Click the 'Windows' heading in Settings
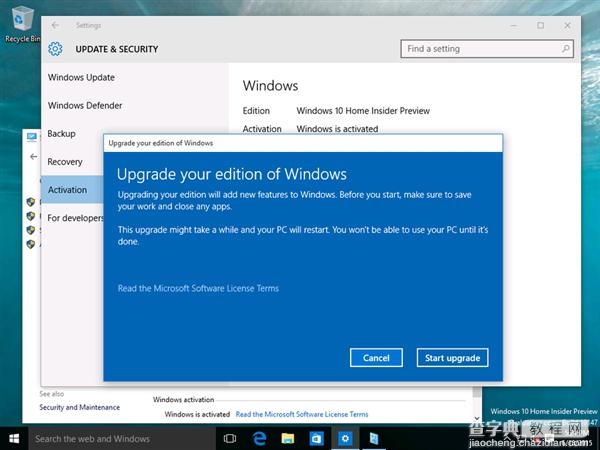The image size is (600, 450). 270,85
